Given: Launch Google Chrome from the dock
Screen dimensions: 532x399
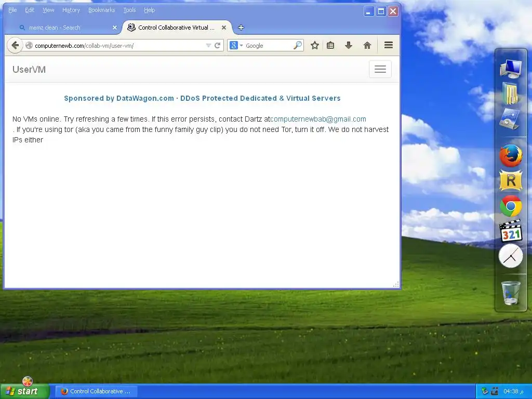Looking at the screenshot, I should (511, 206).
